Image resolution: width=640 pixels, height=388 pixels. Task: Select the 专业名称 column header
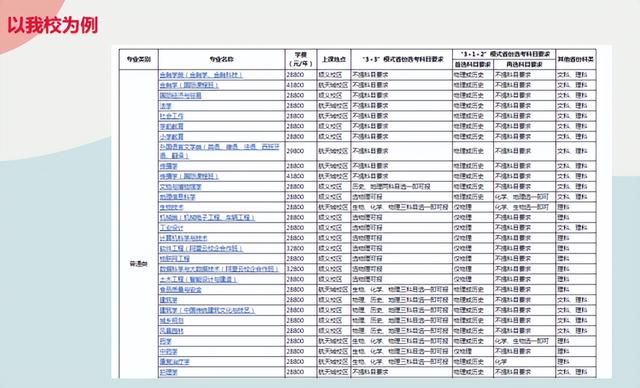coord(222,59)
